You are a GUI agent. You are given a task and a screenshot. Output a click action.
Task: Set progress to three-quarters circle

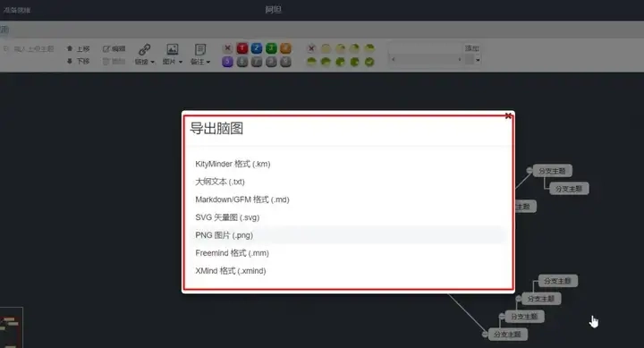[340, 62]
